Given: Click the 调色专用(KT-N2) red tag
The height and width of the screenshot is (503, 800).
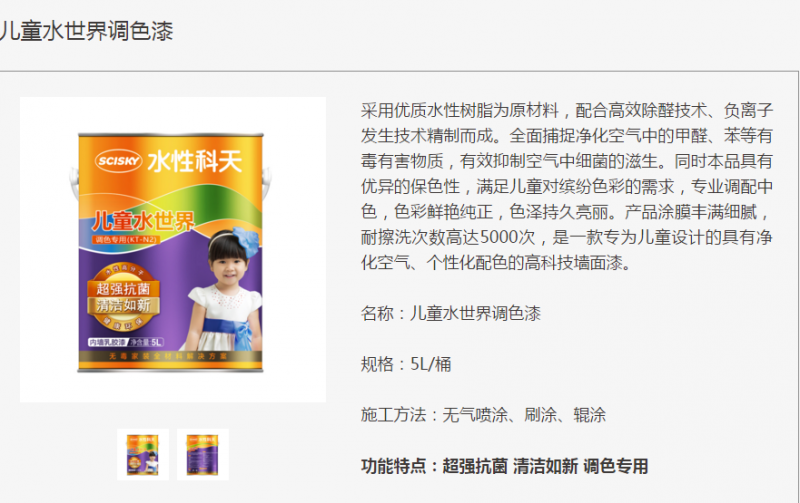Looking at the screenshot, I should [x=126, y=239].
